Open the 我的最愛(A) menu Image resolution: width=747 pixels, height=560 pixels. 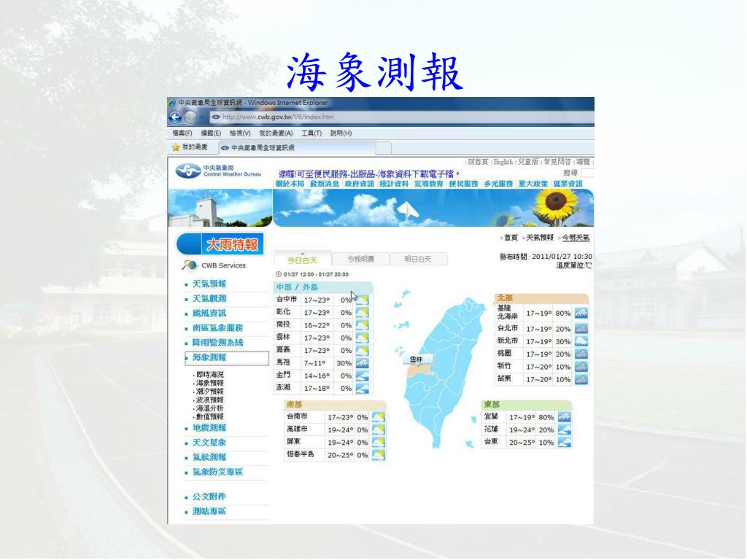[x=276, y=133]
